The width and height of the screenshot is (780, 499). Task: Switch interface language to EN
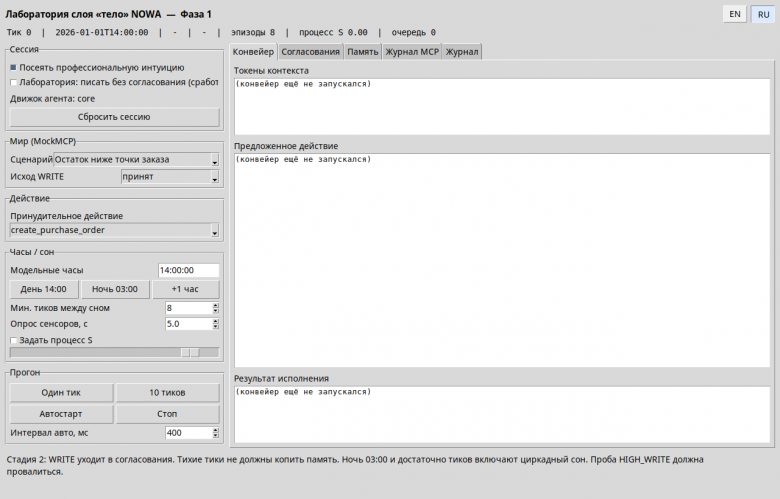click(x=735, y=14)
